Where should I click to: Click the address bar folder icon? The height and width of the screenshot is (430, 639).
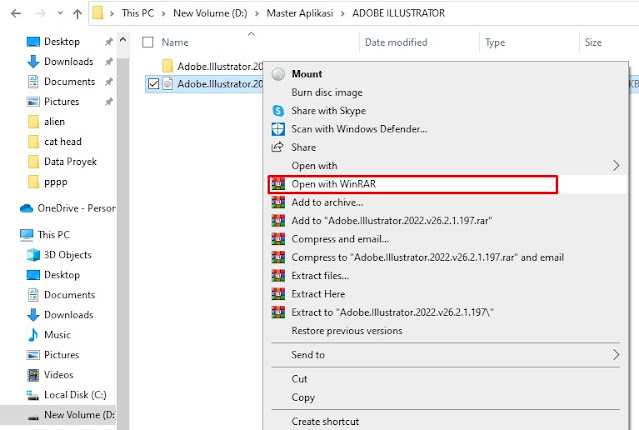tap(98, 13)
